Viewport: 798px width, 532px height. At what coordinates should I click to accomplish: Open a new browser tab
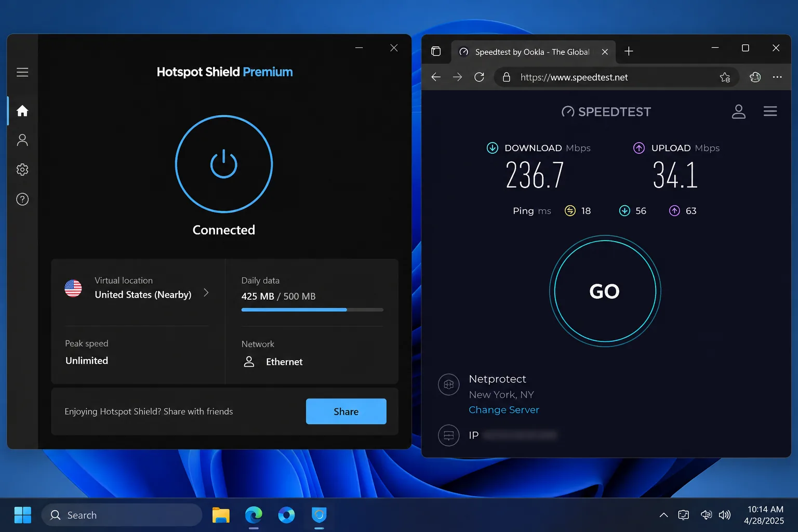629,51
